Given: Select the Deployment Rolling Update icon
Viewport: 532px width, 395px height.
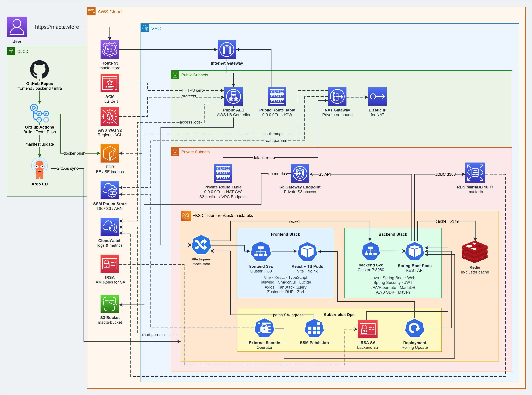Looking at the screenshot, I should (x=415, y=328).
